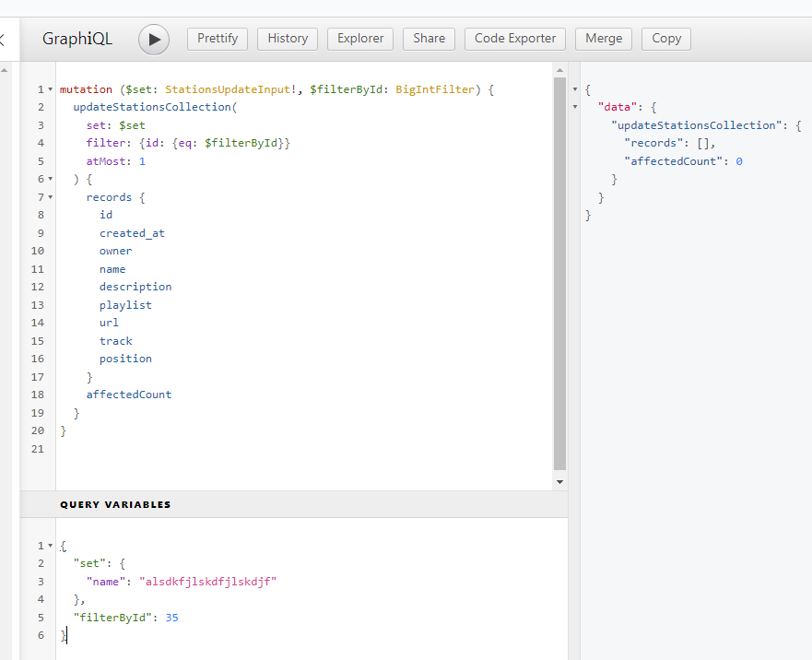Screen dimensions: 812x660
Task: Collapse the result JSON root fold arrow
Action: [576, 89]
